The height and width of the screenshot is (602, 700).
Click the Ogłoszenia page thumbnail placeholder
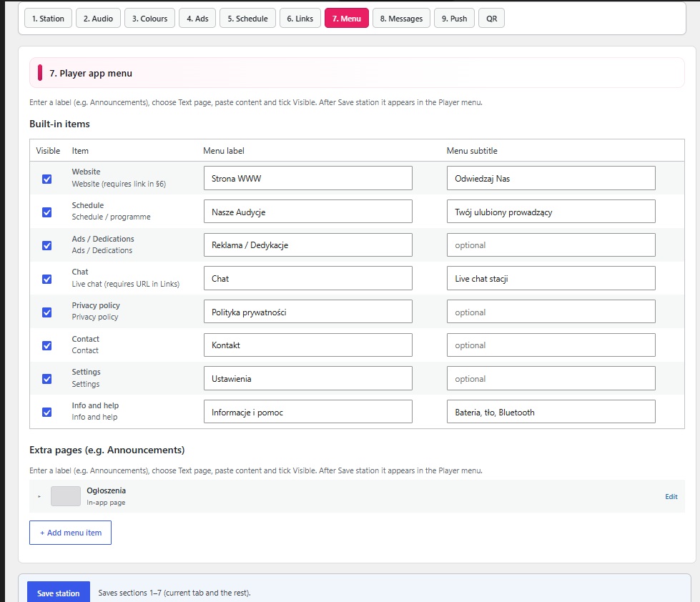pyautogui.click(x=66, y=496)
